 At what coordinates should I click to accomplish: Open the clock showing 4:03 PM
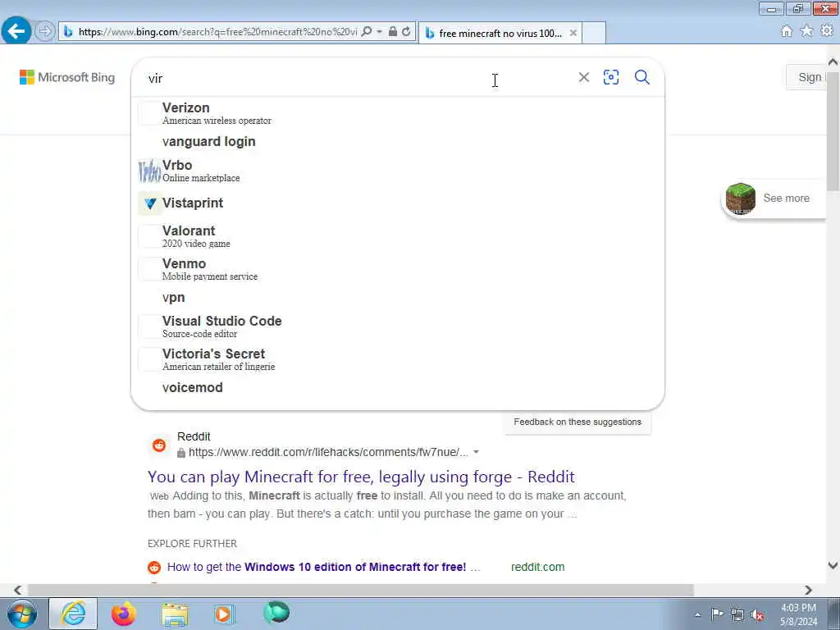(x=798, y=614)
